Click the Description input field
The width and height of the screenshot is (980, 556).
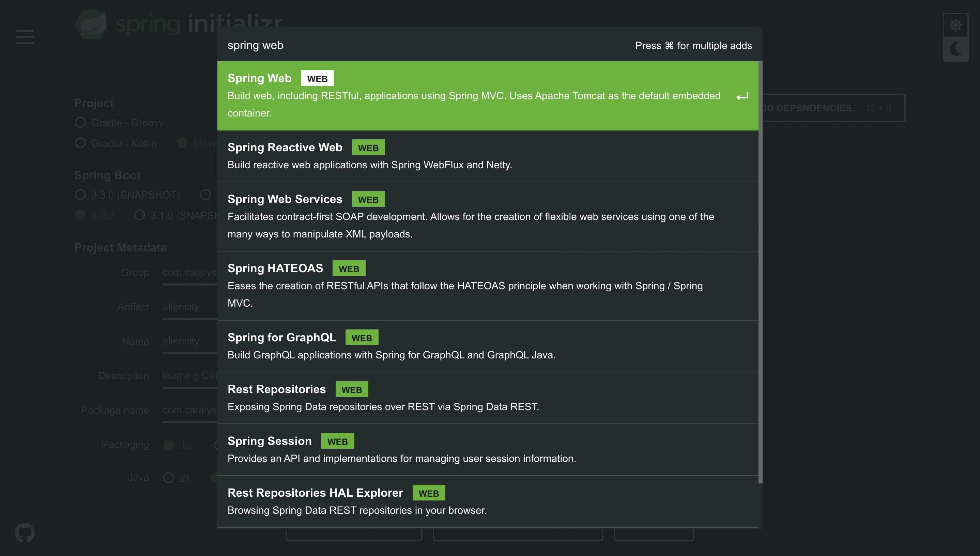(190, 376)
